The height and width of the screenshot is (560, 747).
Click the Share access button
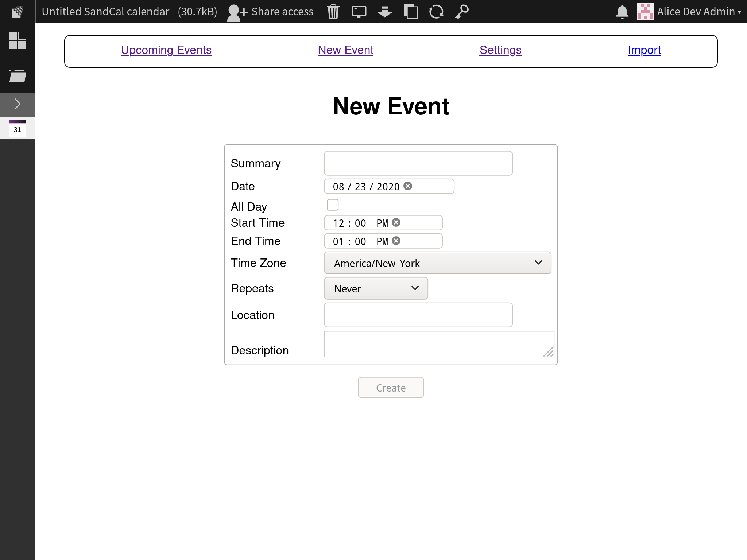(x=270, y=12)
